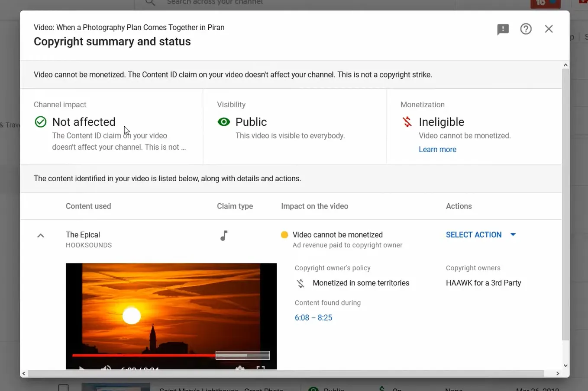Open help via the question mark icon
The height and width of the screenshot is (391, 588).
point(526,29)
